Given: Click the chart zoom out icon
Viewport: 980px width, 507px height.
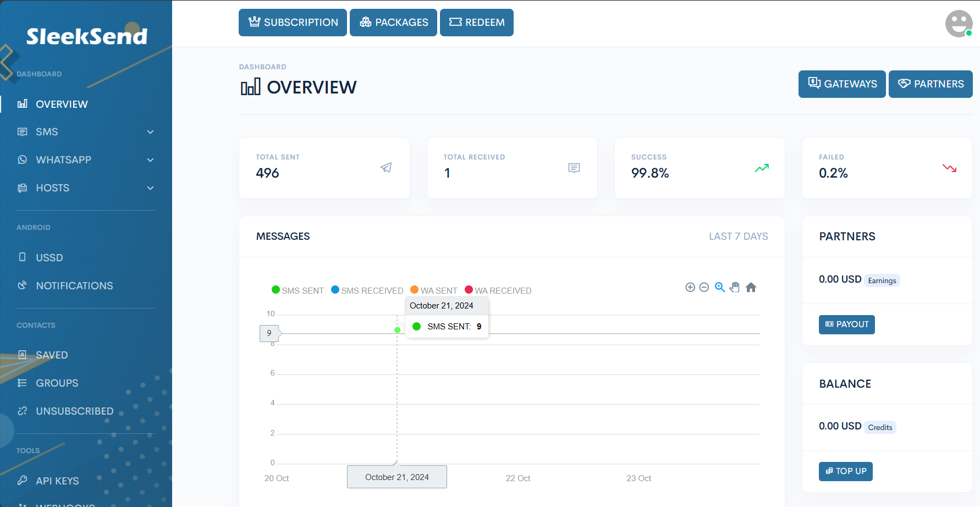Looking at the screenshot, I should pos(704,287).
